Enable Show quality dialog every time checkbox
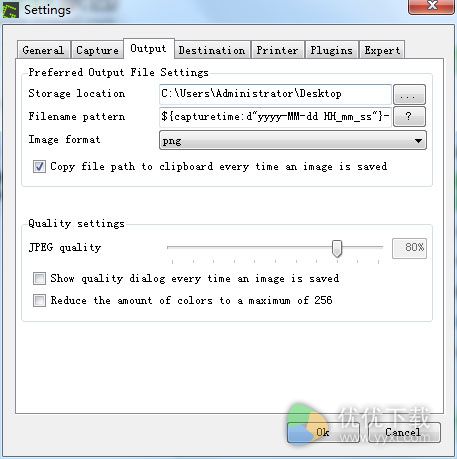Screen dimensions: 457x459 pos(39,278)
